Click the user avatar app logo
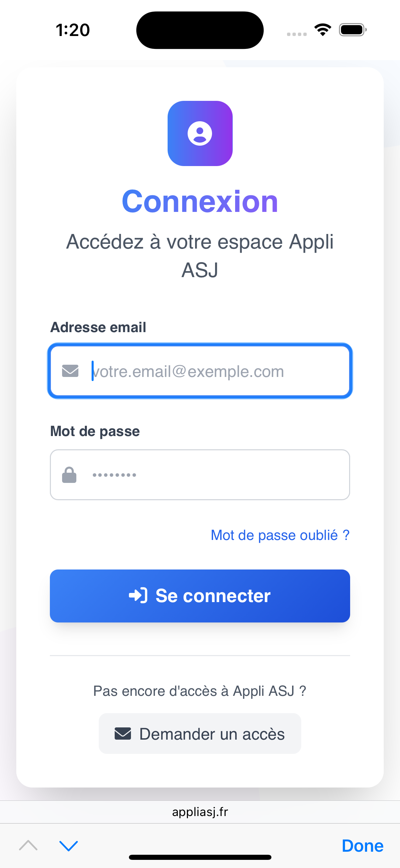 coord(200,133)
